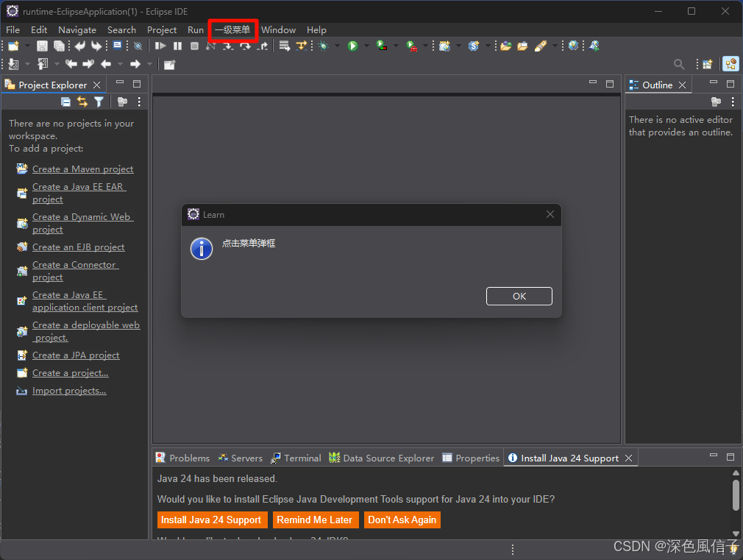
Task: Expand the Back history dropdown arrow
Action: click(x=120, y=64)
